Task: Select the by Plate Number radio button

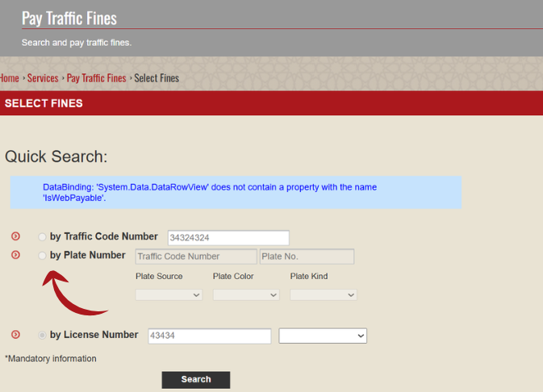Action: (x=42, y=256)
